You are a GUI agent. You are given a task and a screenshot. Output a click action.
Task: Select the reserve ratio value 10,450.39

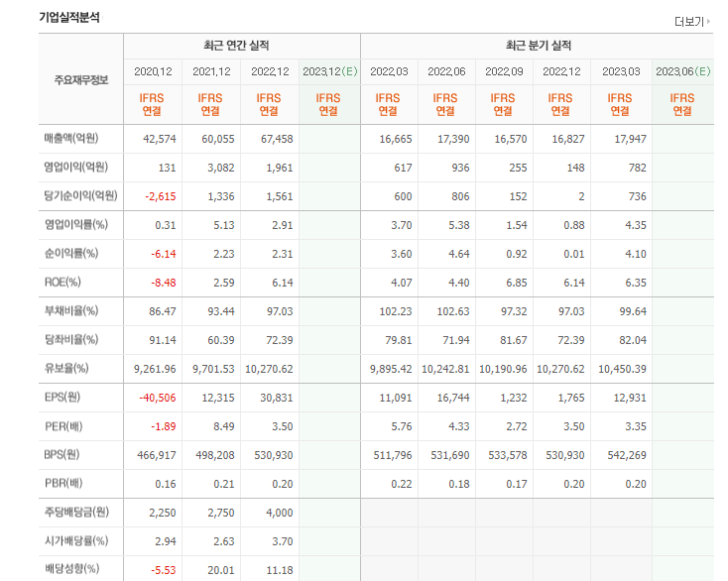pyautogui.click(x=622, y=370)
